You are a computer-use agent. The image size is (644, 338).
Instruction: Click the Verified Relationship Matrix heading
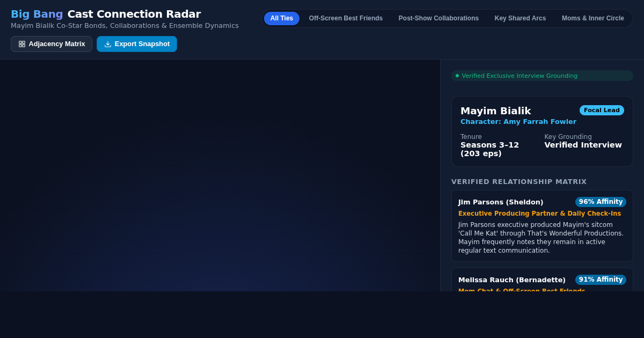coord(519,182)
